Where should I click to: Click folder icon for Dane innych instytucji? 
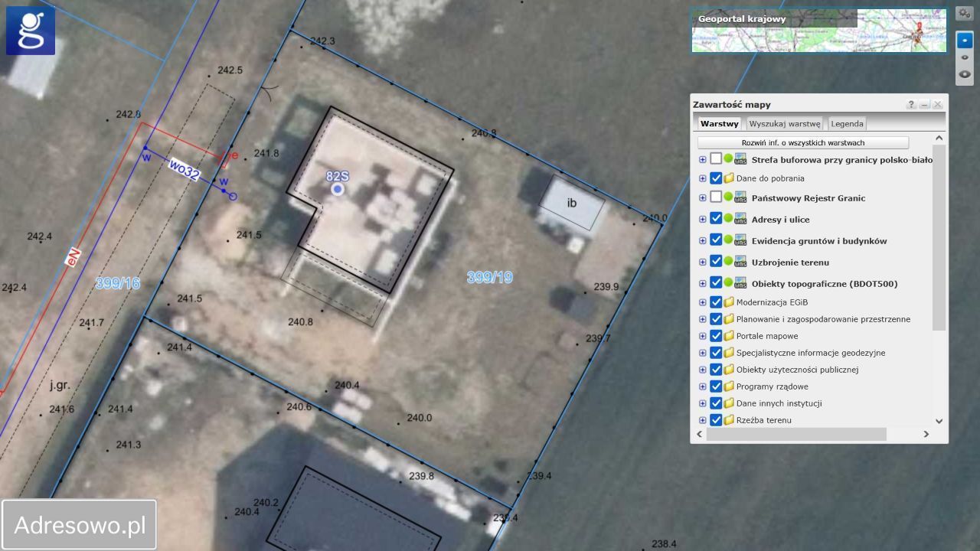coord(729,403)
